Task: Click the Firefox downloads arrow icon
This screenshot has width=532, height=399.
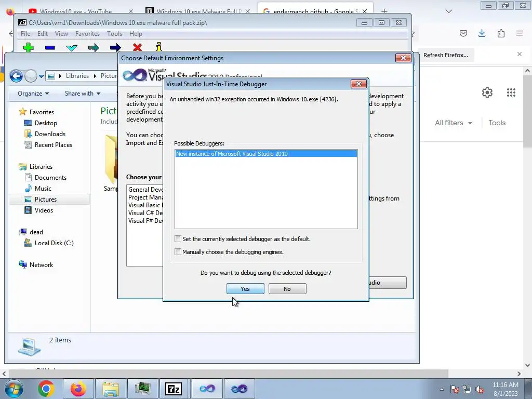Action: [482, 33]
